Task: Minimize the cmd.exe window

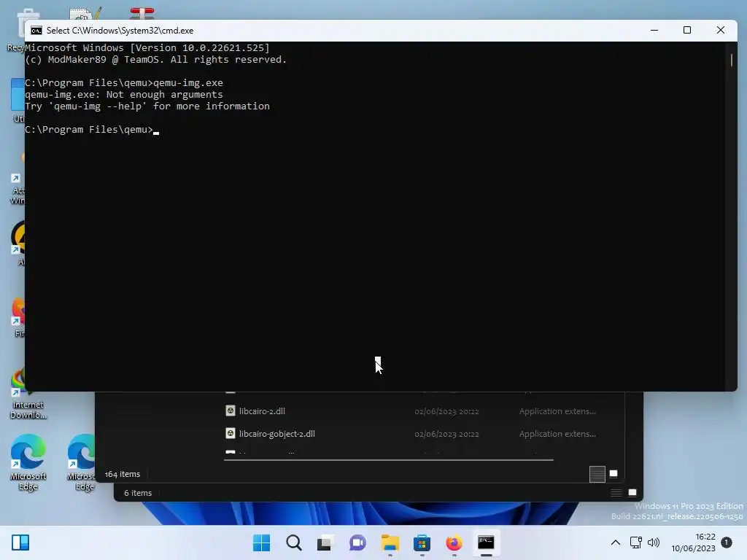Action: (x=654, y=30)
